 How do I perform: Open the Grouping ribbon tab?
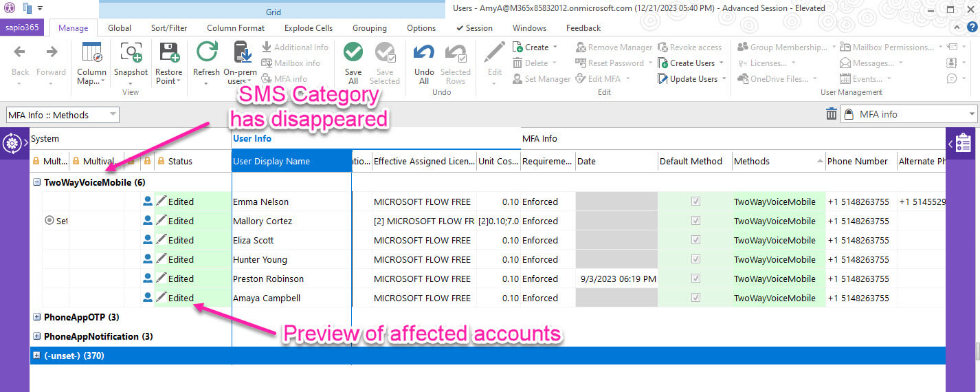pos(369,28)
